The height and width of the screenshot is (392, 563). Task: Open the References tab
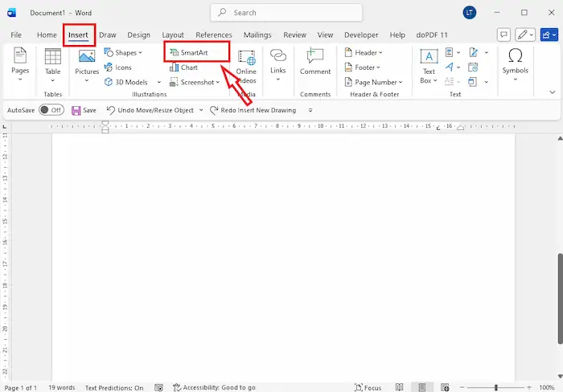point(214,35)
